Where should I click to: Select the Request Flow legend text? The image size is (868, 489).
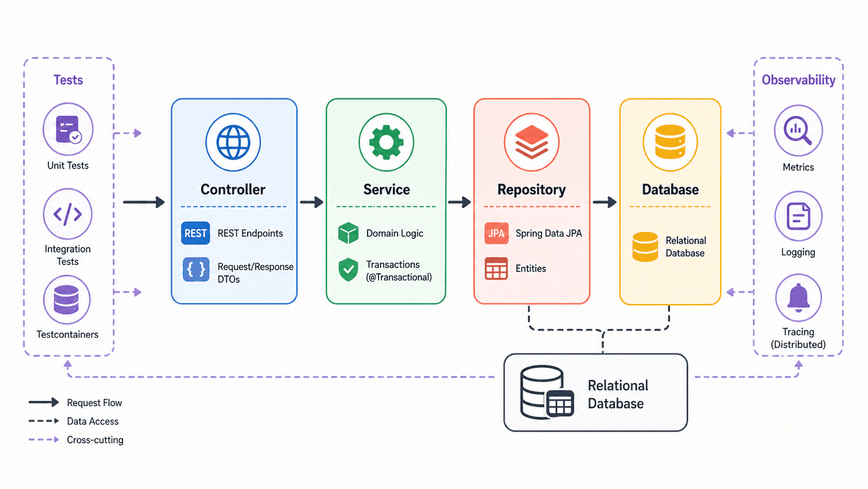pyautogui.click(x=94, y=403)
